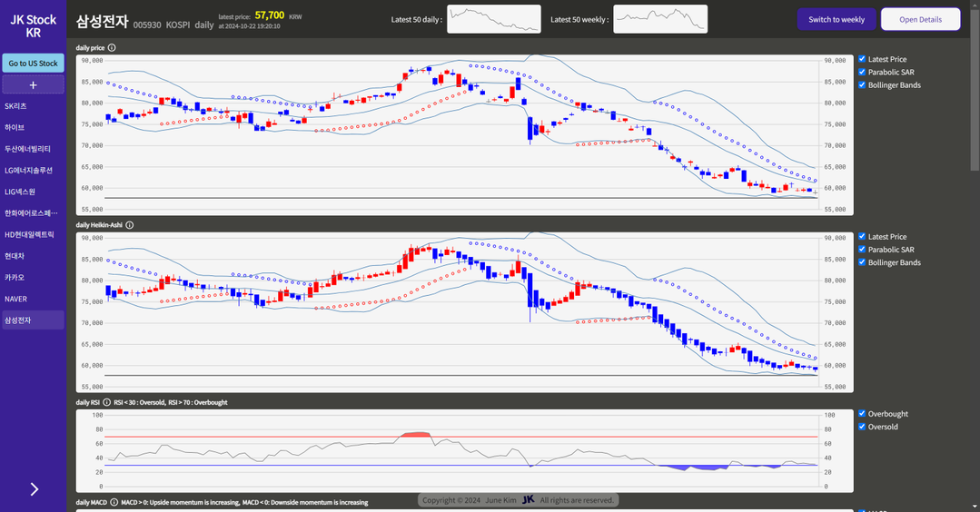
Task: Toggle Parabolic SAR for Heikin-Ashi chart
Action: click(862, 250)
